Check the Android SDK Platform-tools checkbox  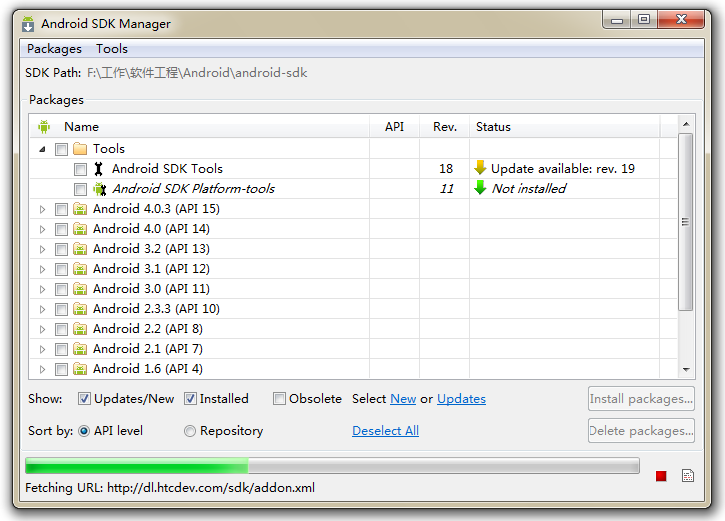pyautogui.click(x=80, y=189)
